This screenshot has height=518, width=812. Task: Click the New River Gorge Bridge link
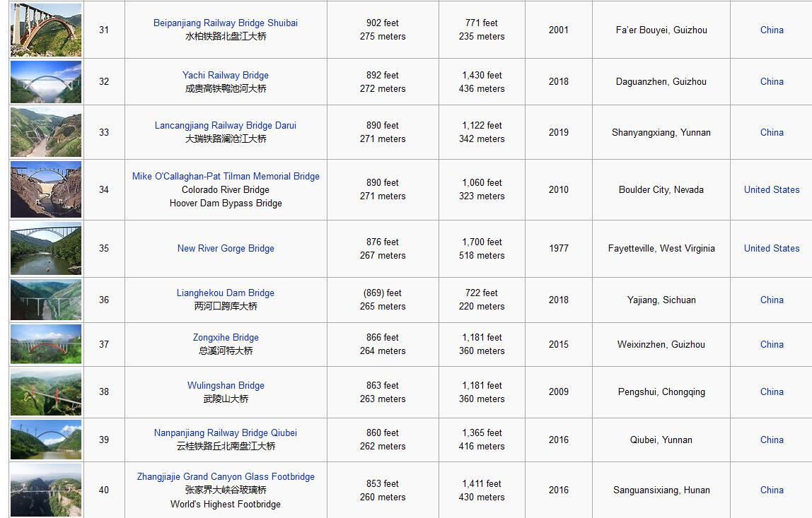(x=226, y=248)
